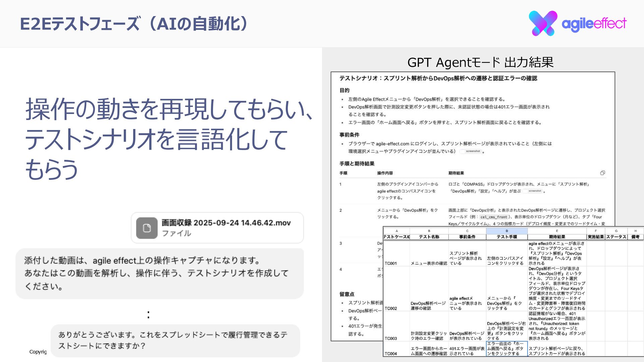
Task: Select column H header in spreadsheet
Action: click(635, 231)
